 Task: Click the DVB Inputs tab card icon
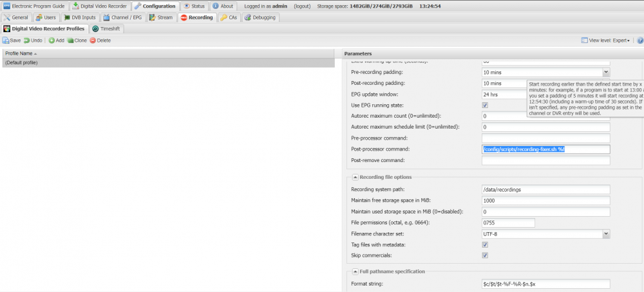point(67,17)
